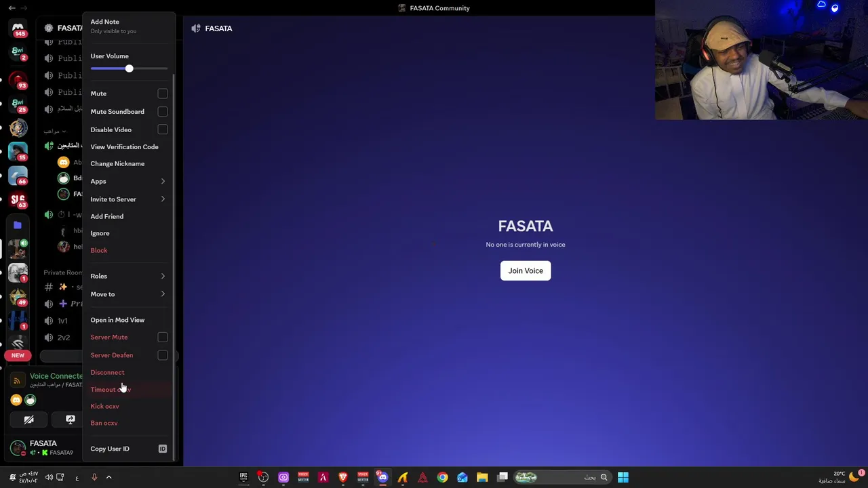Viewport: 868px width, 488px height.
Task: Choose Kick ocxv
Action: coord(129,406)
